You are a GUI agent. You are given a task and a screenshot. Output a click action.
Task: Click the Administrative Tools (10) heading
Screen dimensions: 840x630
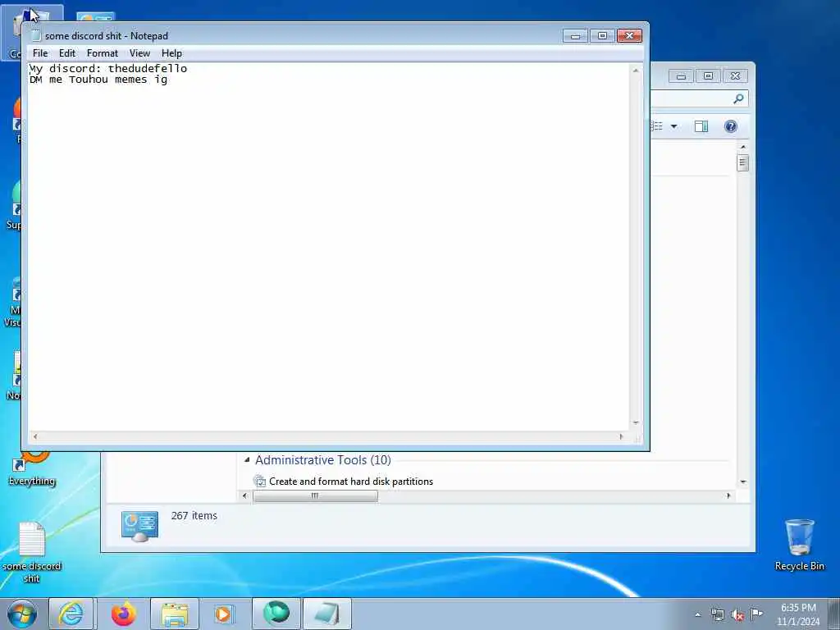[x=323, y=460]
